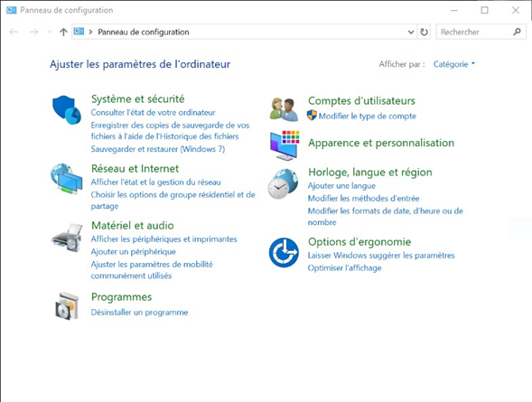Click Ajouter une langue link
The width and height of the screenshot is (532, 402).
coord(341,186)
